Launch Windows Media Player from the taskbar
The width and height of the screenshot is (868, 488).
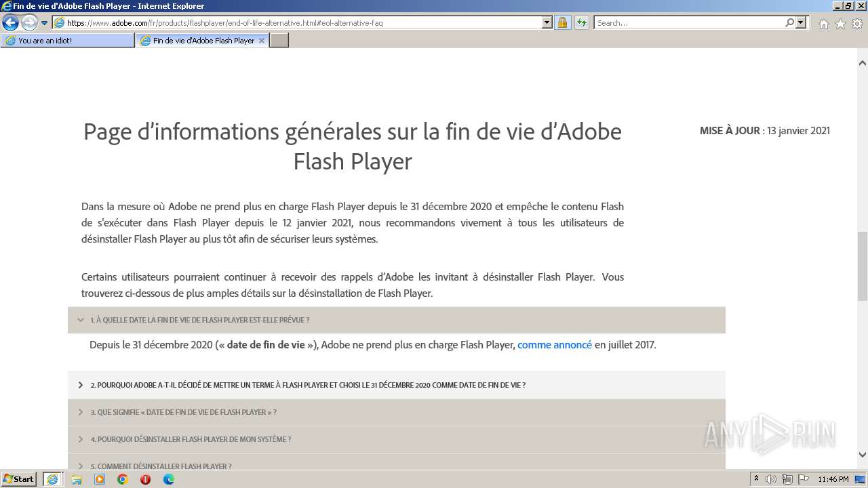pyautogui.click(x=100, y=479)
